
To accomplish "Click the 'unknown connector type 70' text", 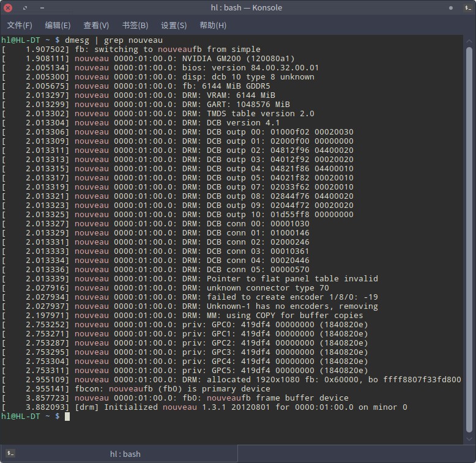I will [x=268, y=288].
